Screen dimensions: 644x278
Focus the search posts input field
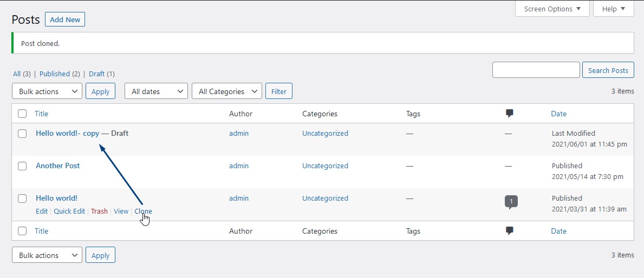point(536,70)
